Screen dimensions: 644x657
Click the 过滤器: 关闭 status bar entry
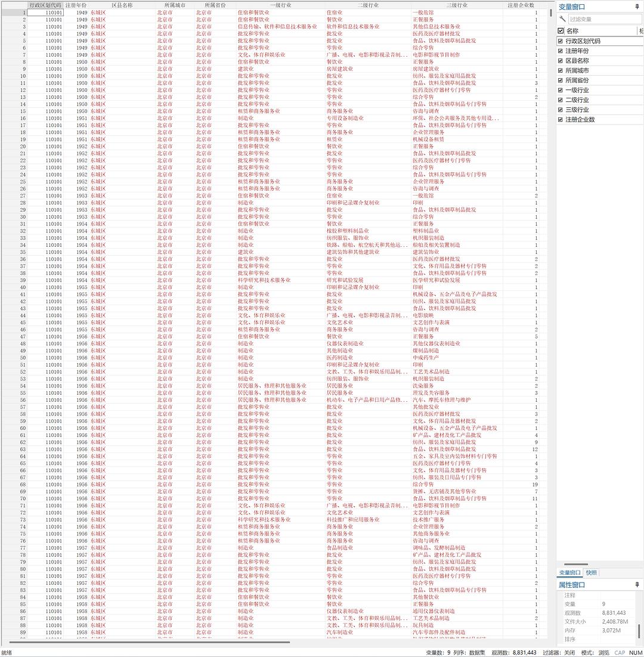point(559,652)
